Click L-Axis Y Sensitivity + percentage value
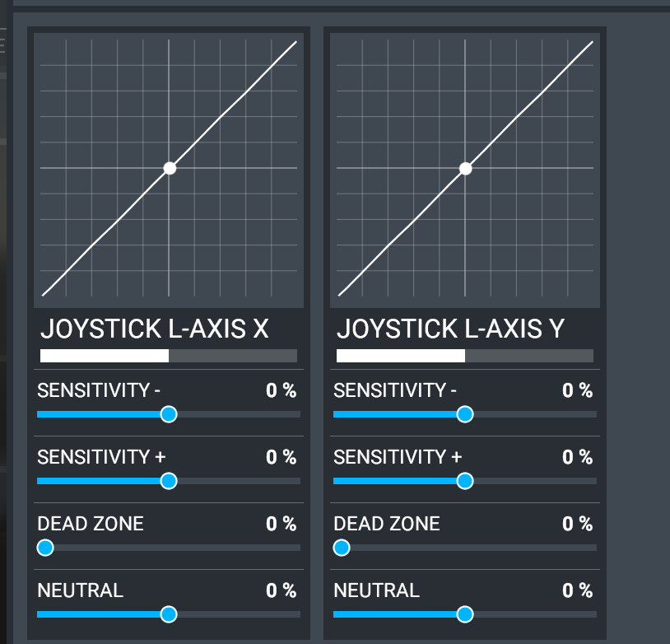 [577, 457]
